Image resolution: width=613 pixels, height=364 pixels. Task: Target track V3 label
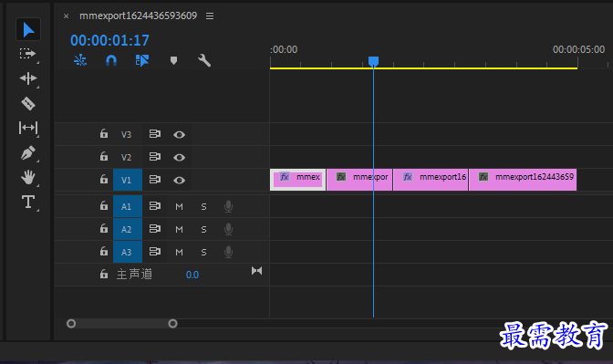(126, 134)
